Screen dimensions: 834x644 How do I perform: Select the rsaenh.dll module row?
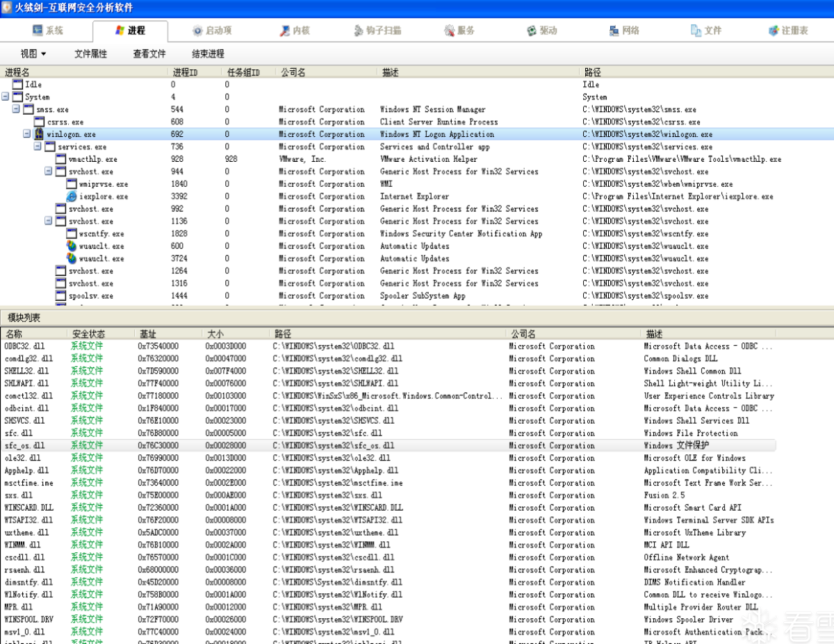(x=389, y=570)
